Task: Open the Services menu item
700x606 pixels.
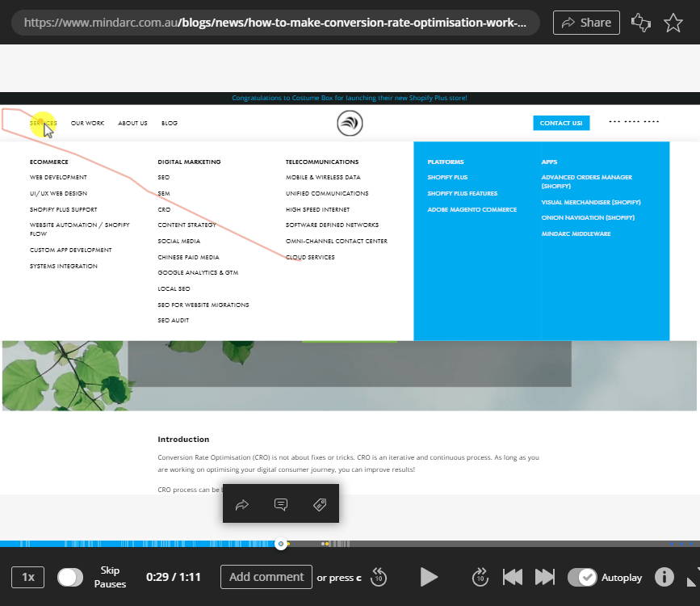Action: click(x=44, y=124)
